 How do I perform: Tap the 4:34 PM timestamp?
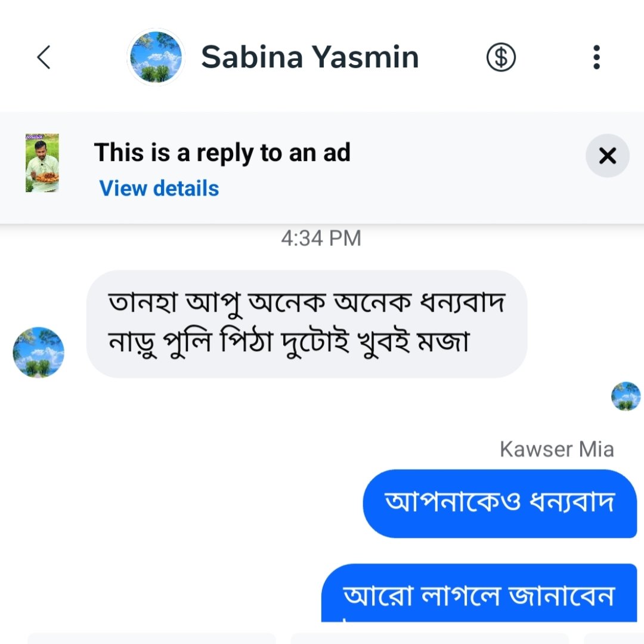tap(321, 238)
